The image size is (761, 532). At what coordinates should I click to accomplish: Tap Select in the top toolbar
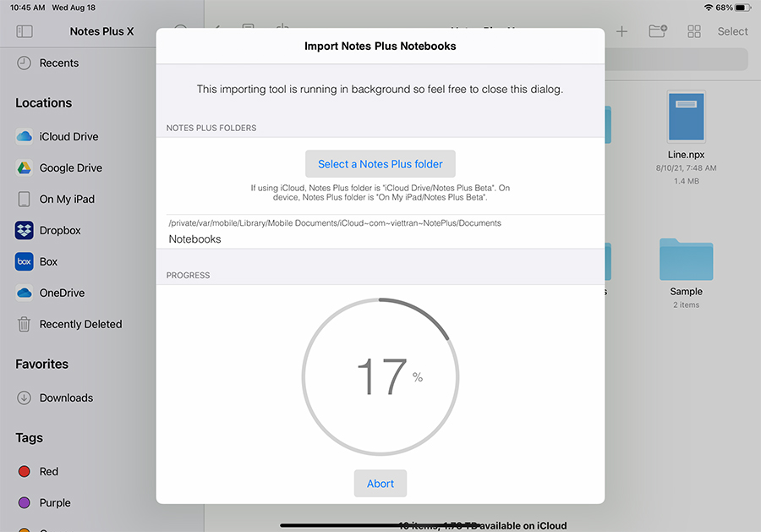click(732, 31)
